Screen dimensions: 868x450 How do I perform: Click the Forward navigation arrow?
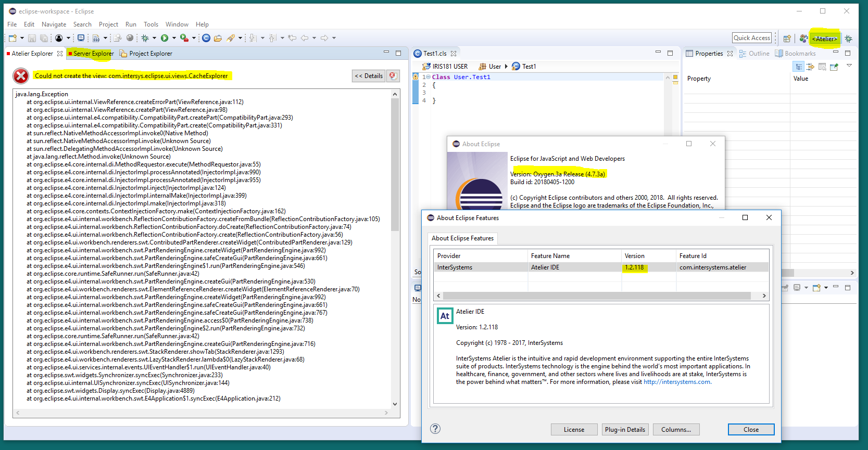324,38
